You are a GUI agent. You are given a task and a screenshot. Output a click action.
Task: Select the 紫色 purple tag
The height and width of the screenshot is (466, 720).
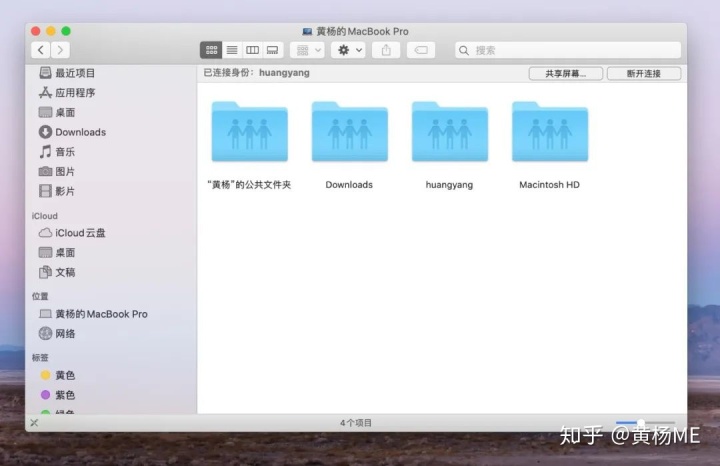(57, 395)
